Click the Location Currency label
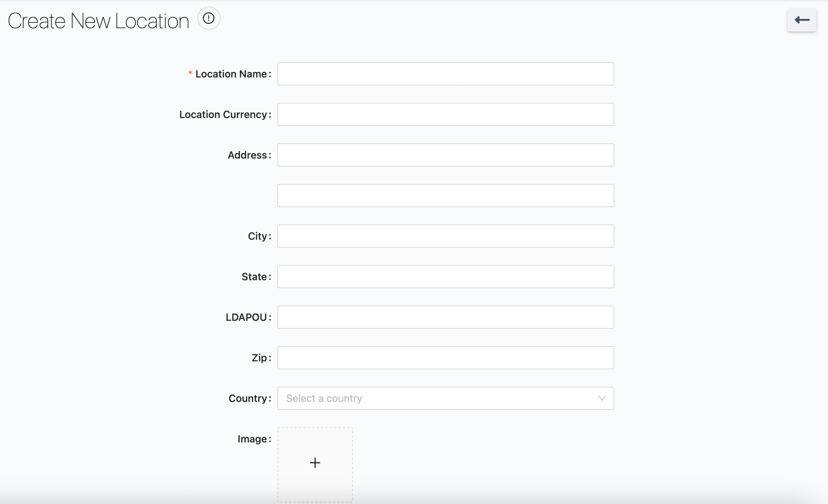The height and width of the screenshot is (504, 828). pos(223,114)
